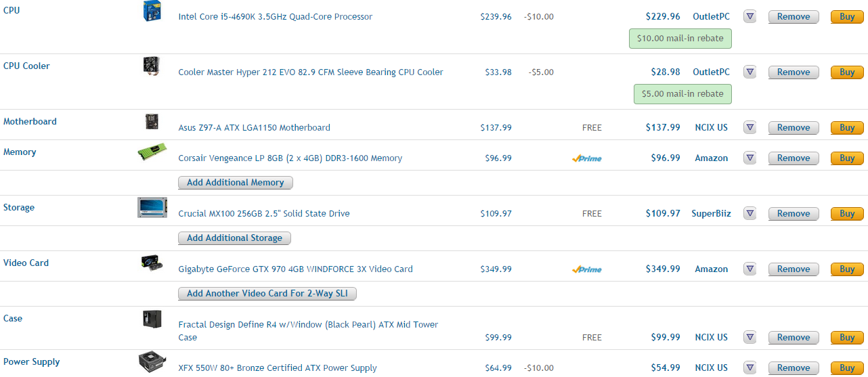Expand price options dropdown for the CPU row

coord(750,16)
